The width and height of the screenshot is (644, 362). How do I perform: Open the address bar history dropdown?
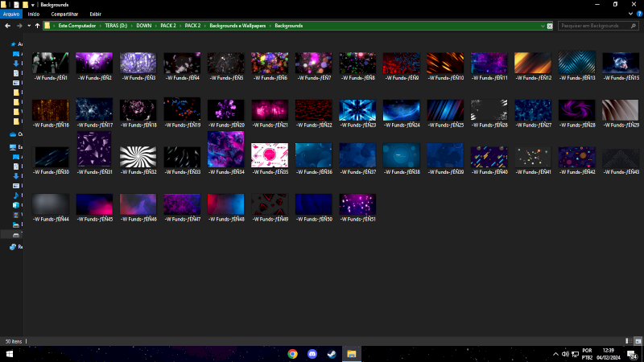pos(542,26)
